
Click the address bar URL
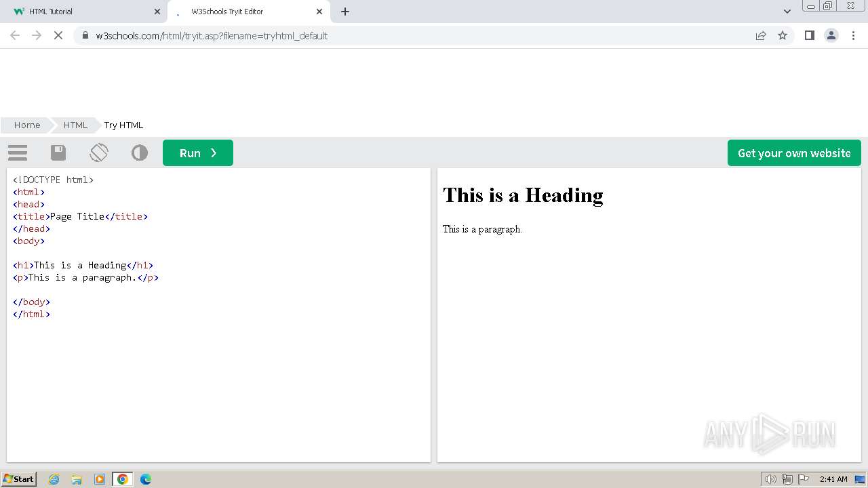212,36
